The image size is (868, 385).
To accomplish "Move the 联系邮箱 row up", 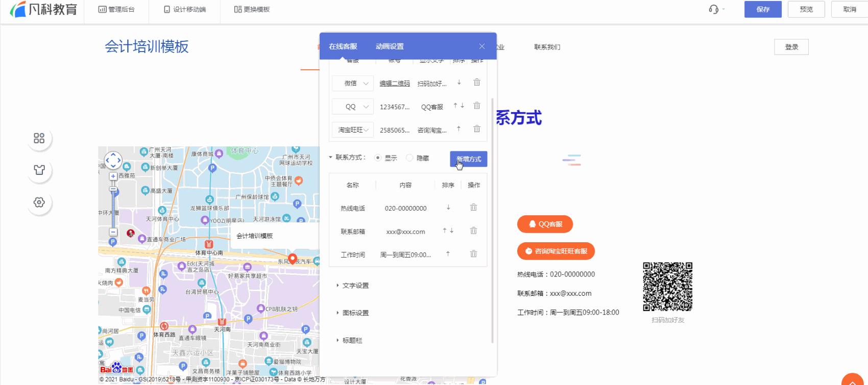I will (x=445, y=230).
